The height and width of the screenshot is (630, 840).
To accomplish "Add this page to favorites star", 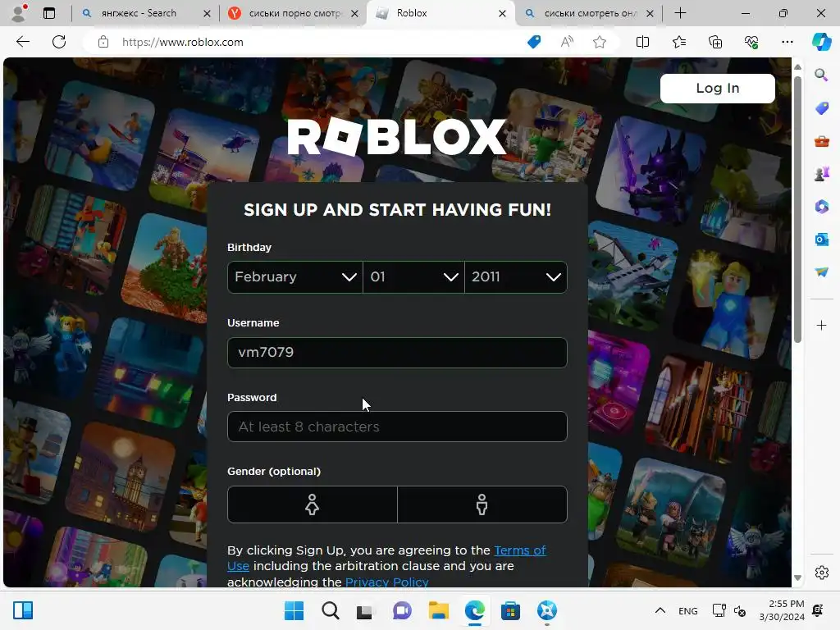I will 600,42.
